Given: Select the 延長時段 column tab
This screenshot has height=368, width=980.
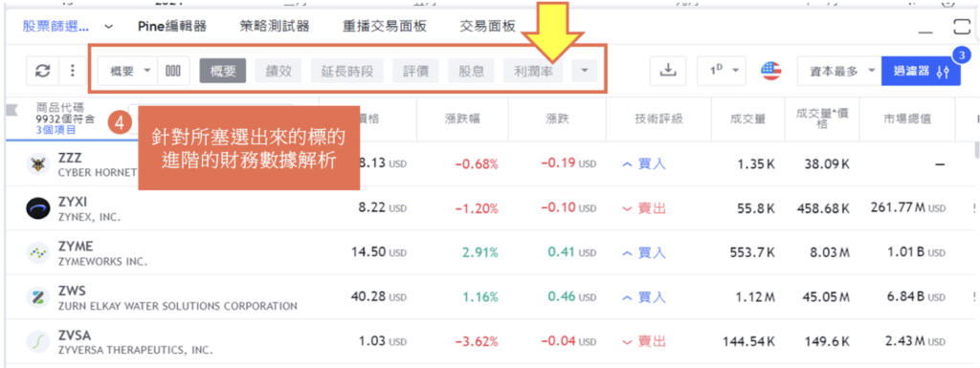Looking at the screenshot, I should coord(346,71).
